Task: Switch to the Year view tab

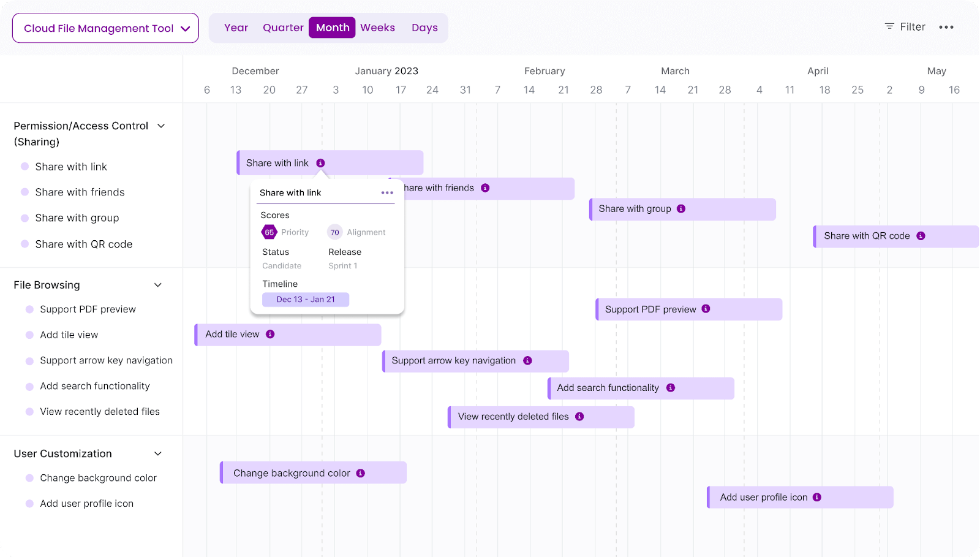Action: coord(236,27)
